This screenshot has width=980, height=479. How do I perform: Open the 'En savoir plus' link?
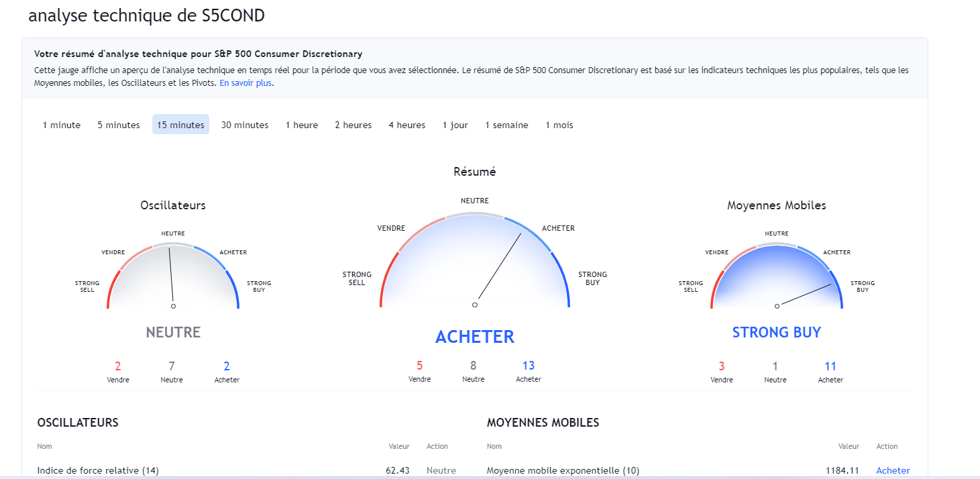click(246, 83)
